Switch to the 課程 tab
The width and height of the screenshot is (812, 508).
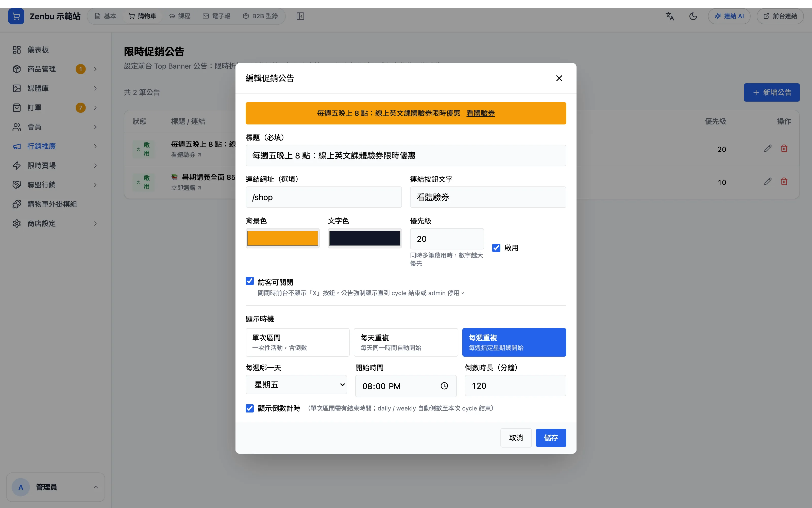tap(179, 16)
